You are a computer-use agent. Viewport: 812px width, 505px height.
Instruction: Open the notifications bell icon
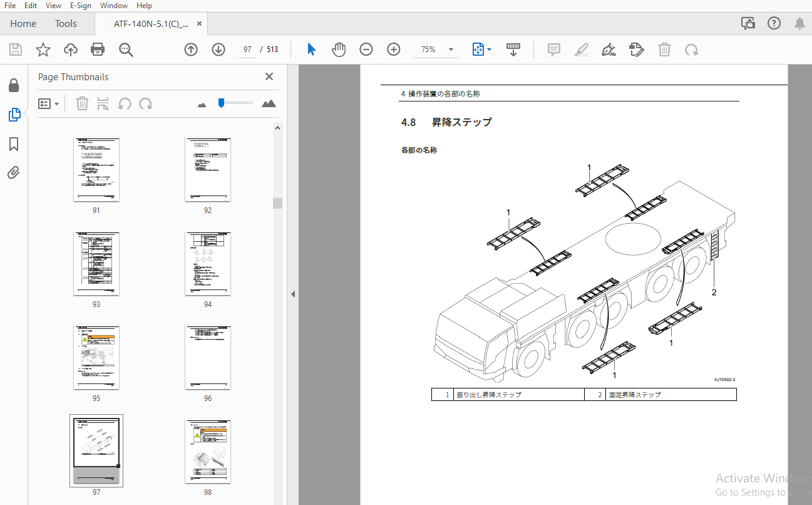pos(799,24)
